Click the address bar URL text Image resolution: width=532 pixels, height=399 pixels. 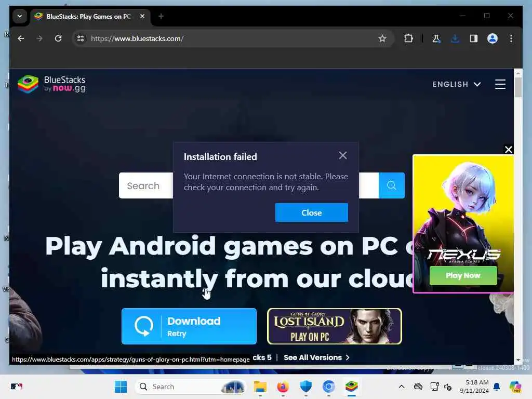pyautogui.click(x=137, y=38)
